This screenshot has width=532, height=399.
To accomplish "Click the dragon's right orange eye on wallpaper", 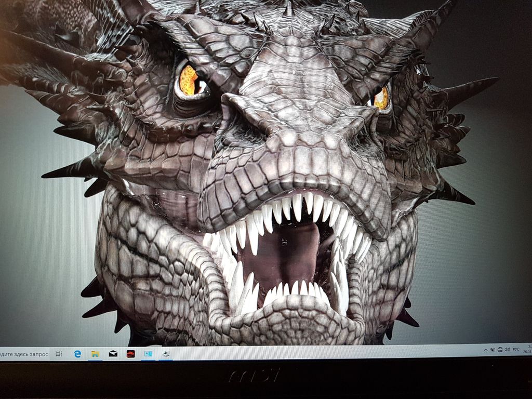I will pyautogui.click(x=381, y=98).
